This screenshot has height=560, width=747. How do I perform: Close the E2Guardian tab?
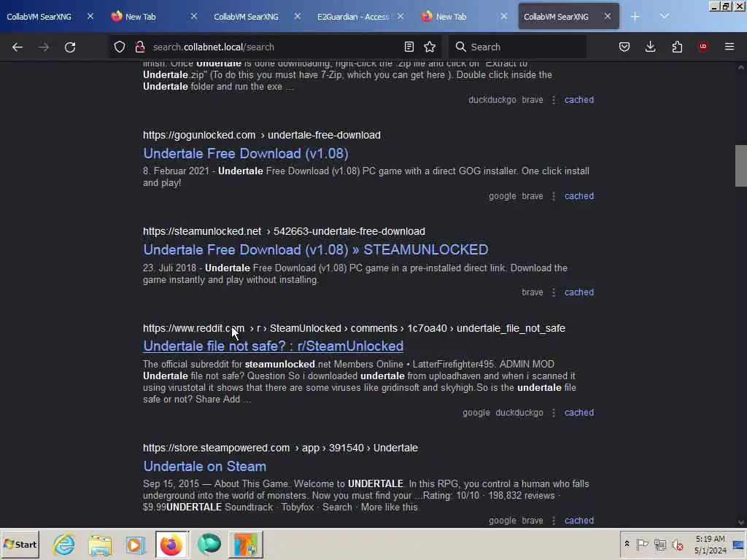tap(400, 16)
